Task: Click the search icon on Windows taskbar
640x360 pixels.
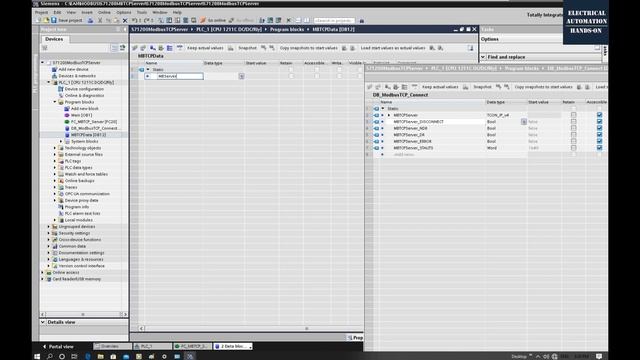Action: point(49,356)
